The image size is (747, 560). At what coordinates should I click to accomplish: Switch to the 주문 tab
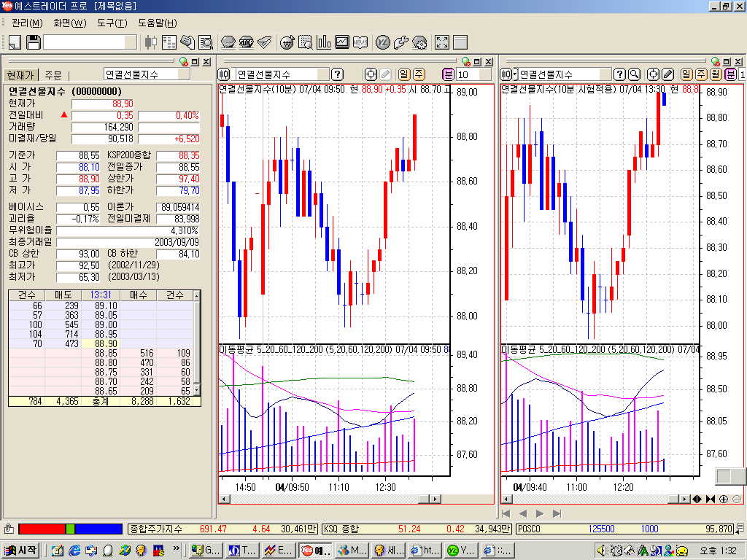53,75
